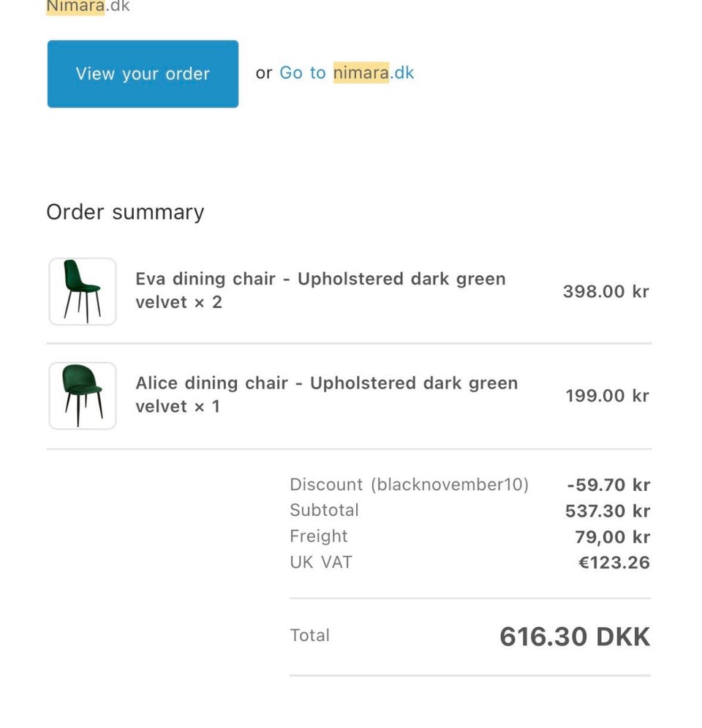This screenshot has height=728, width=702.
Task: Click the €123.26 VAT amount
Action: click(x=614, y=563)
